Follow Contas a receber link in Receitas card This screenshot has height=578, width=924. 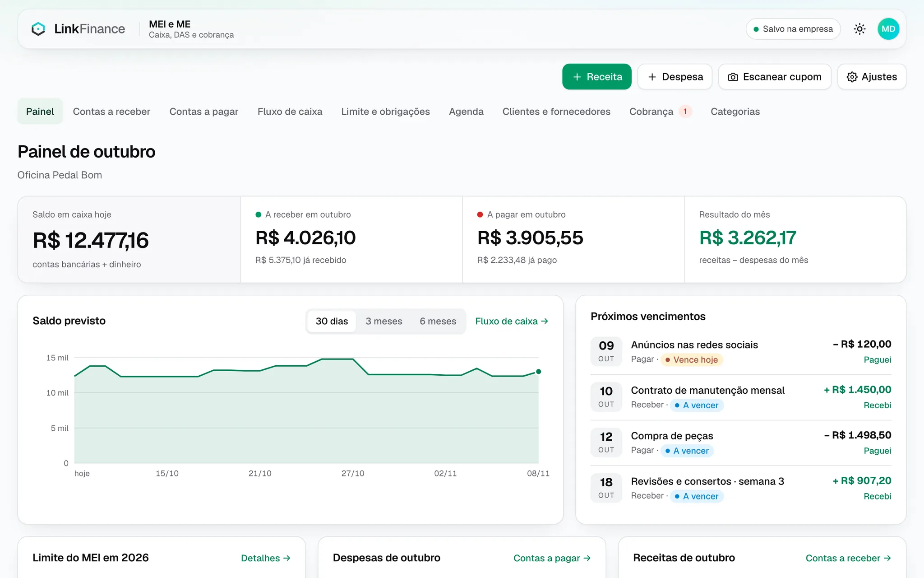849,558
